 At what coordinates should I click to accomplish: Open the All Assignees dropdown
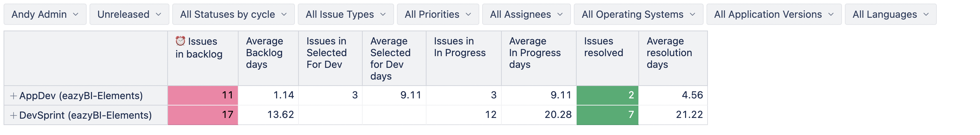click(x=526, y=15)
